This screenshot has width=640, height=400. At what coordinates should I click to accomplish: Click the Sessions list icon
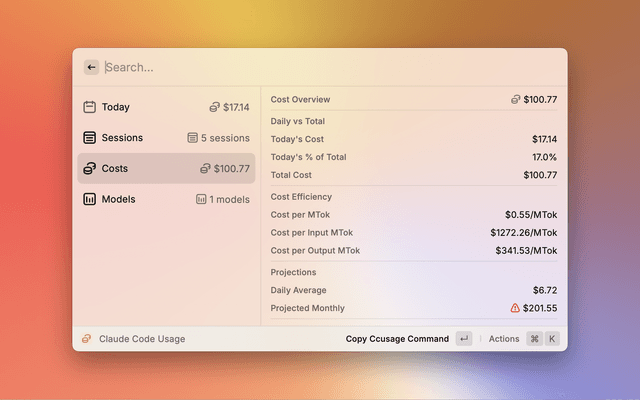coord(90,138)
